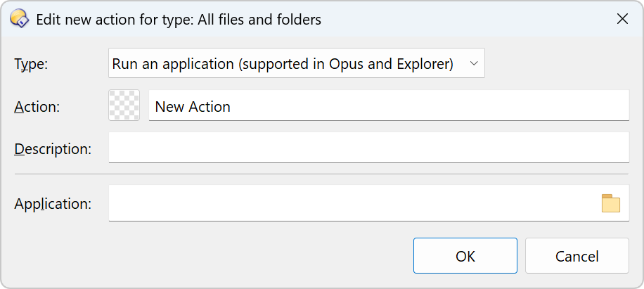This screenshot has height=289, width=644.
Task: Close the Edit new action dialog
Action: (622, 19)
